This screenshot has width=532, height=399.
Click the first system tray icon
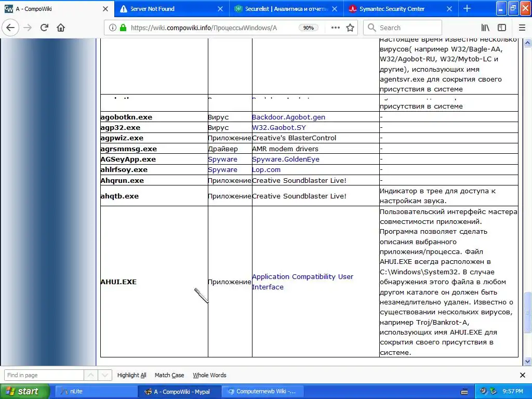[483, 391]
